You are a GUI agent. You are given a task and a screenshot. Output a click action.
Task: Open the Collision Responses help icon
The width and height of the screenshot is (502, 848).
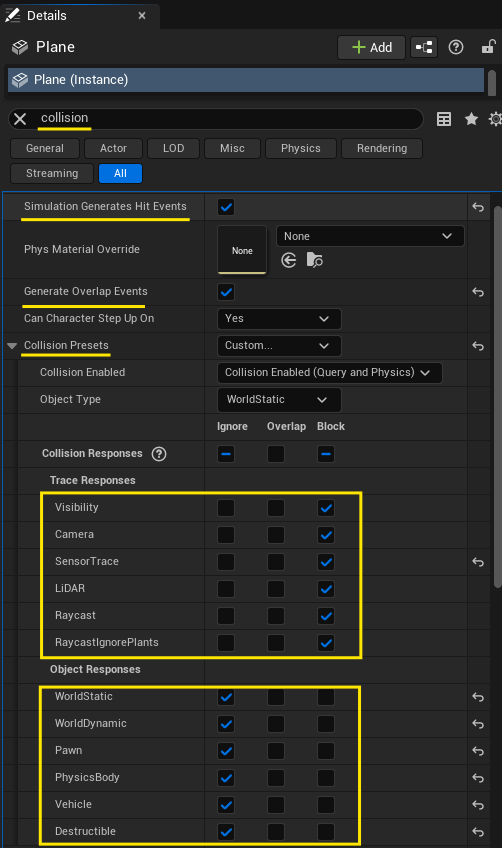[158, 454]
